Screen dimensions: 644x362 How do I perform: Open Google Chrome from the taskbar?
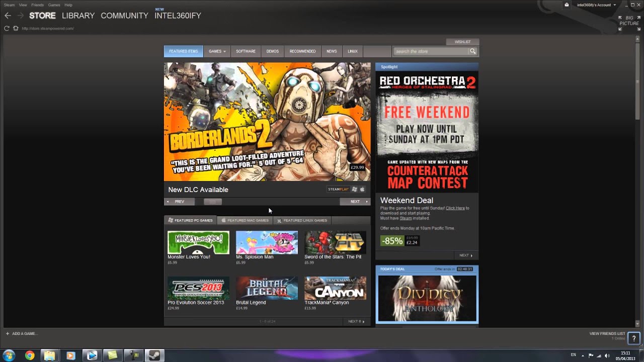[x=30, y=355]
